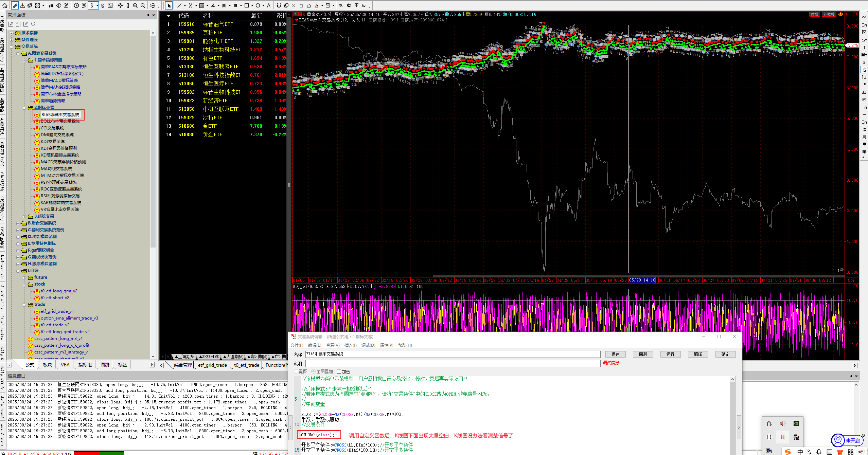
Task: Click the 回测 backtest button
Action: (643, 354)
